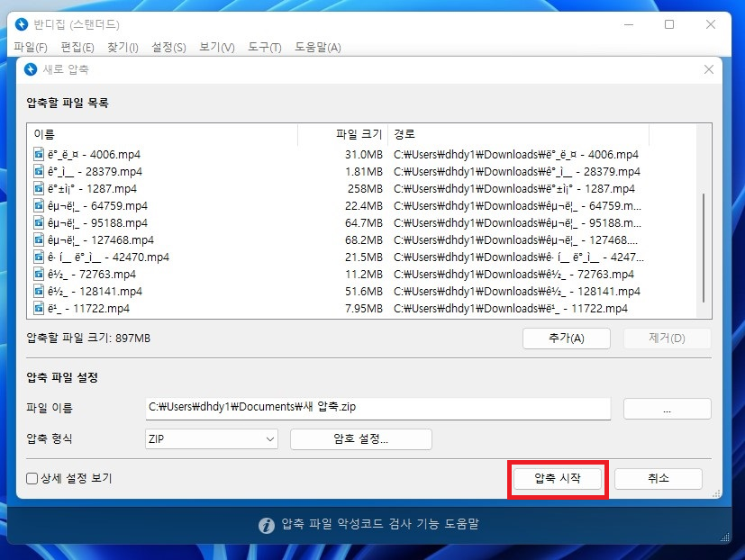Click file icon of 11722.mp4 row
This screenshot has width=745, height=560.
[x=39, y=308]
